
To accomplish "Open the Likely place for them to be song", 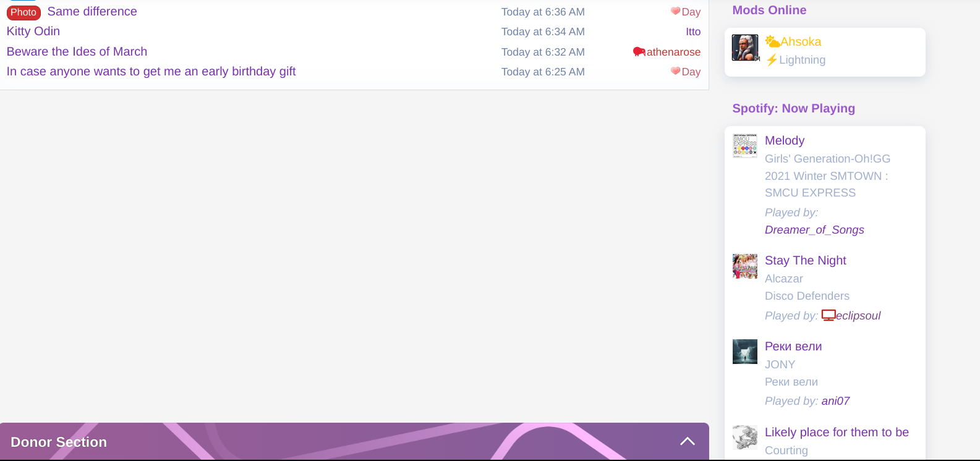I will (x=837, y=432).
